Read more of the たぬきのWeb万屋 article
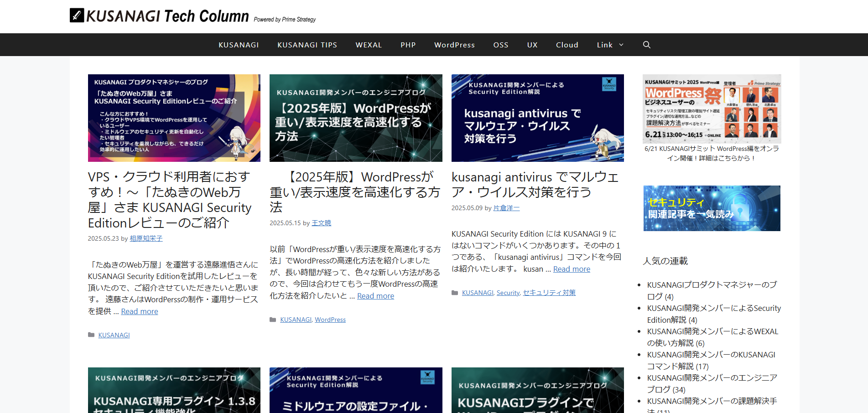This screenshot has height=413, width=868. coord(140,311)
